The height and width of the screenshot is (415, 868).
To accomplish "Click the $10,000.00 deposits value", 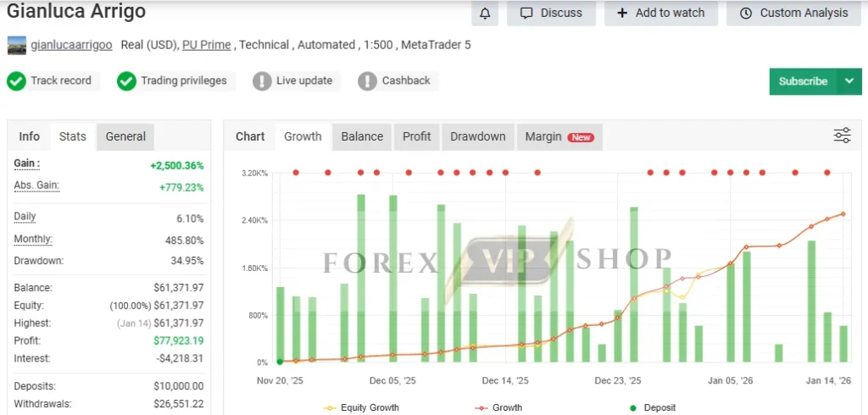I will 178,386.
